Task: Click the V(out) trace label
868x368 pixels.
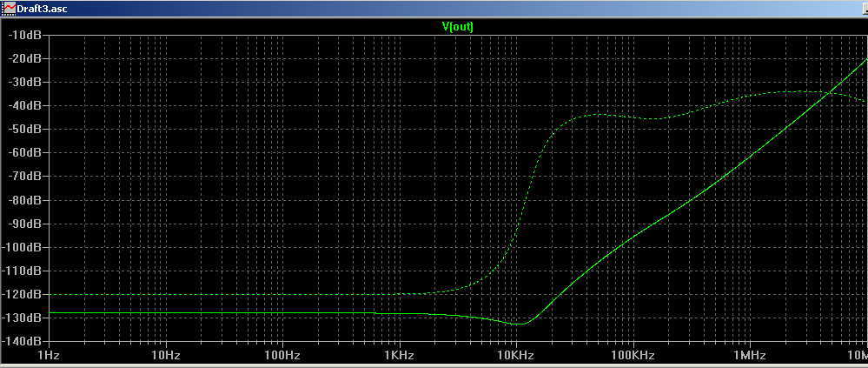Action: tap(459, 25)
